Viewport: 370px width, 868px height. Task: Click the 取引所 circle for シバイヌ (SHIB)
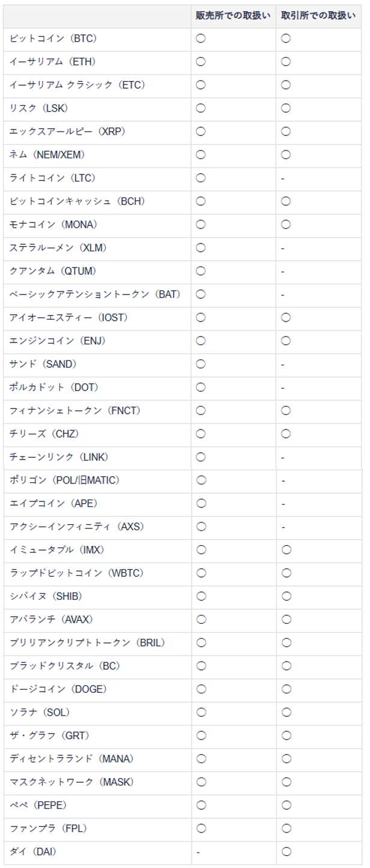tap(286, 596)
